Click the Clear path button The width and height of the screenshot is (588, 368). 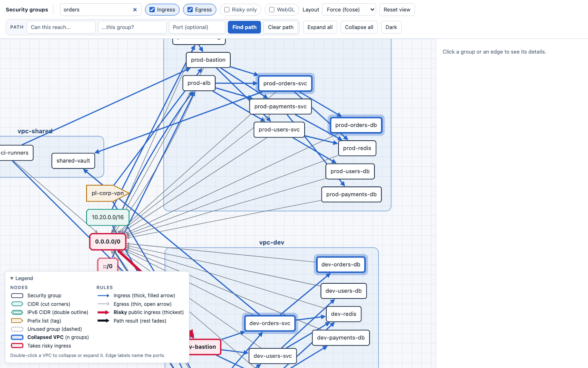point(281,27)
